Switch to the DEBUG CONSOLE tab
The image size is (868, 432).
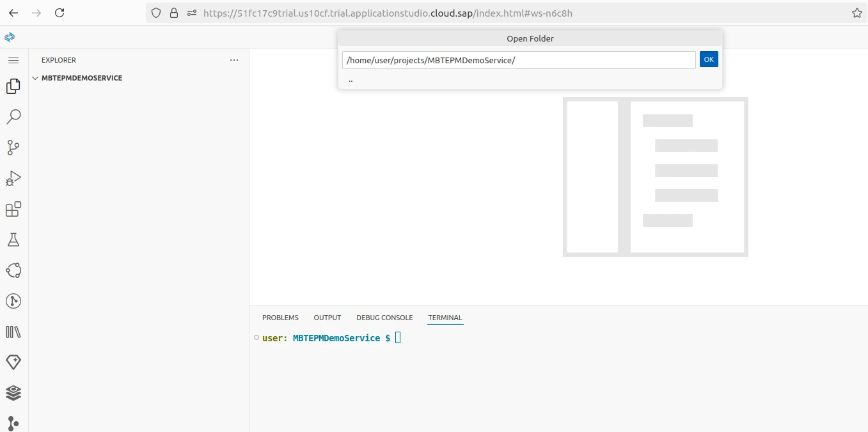[384, 318]
